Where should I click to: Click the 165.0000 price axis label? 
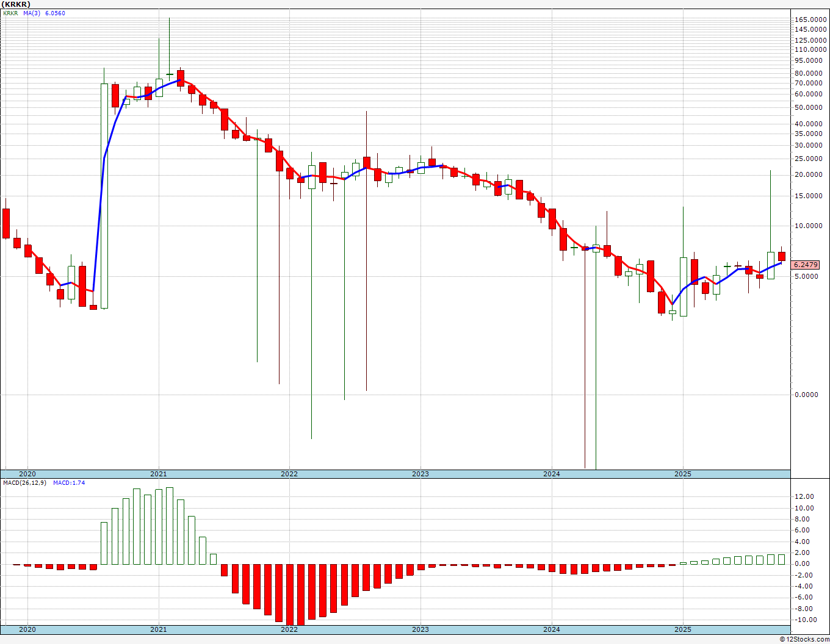click(810, 20)
